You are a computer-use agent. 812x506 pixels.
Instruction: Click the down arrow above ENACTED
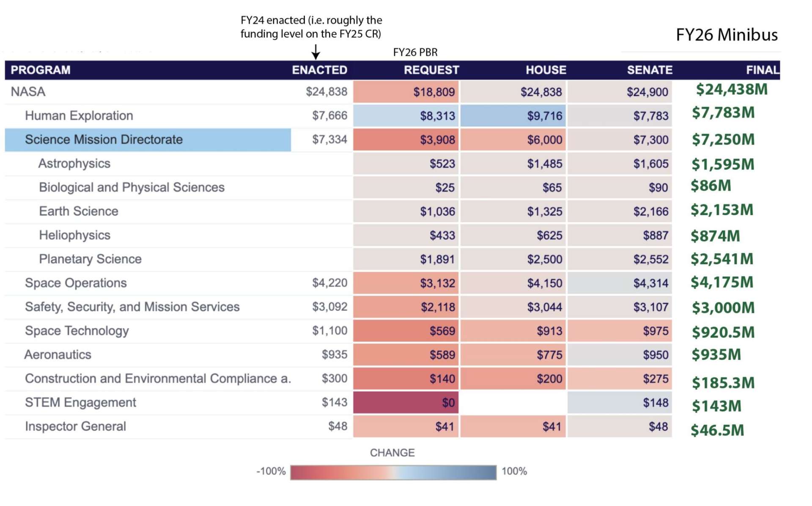click(x=315, y=52)
